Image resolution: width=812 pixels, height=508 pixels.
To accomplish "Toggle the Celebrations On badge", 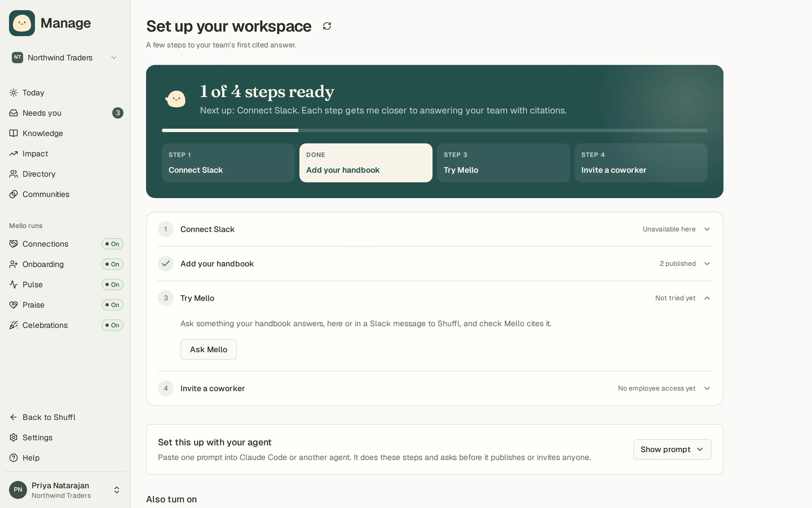I will click(112, 325).
